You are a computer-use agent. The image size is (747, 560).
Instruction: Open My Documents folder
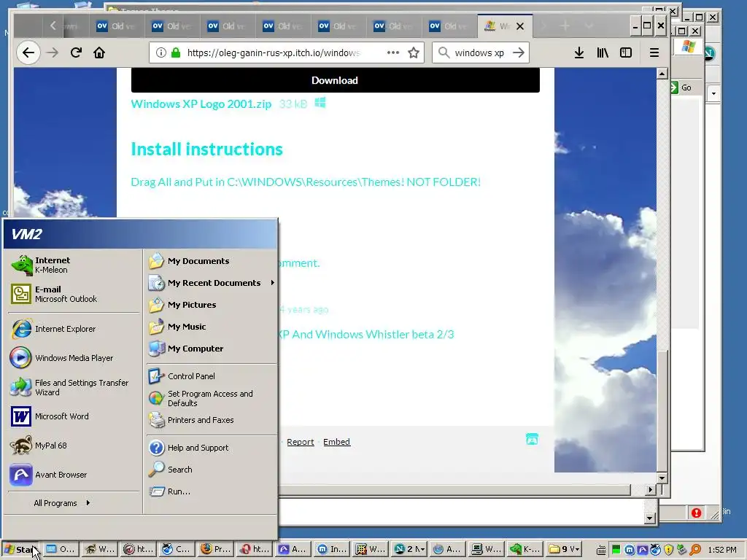(x=211, y=261)
